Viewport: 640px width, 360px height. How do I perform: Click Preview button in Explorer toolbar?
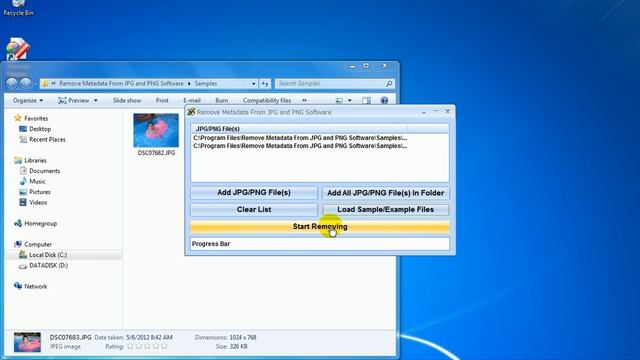[74, 100]
